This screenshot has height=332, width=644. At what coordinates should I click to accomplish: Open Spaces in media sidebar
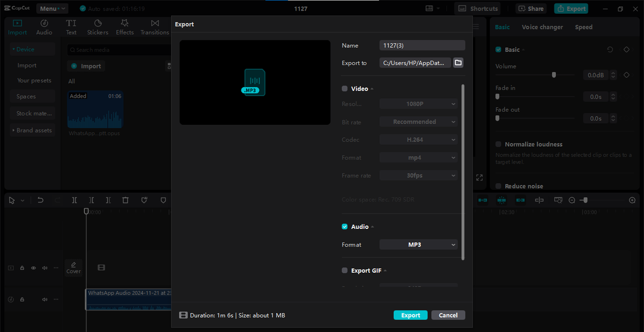32,97
